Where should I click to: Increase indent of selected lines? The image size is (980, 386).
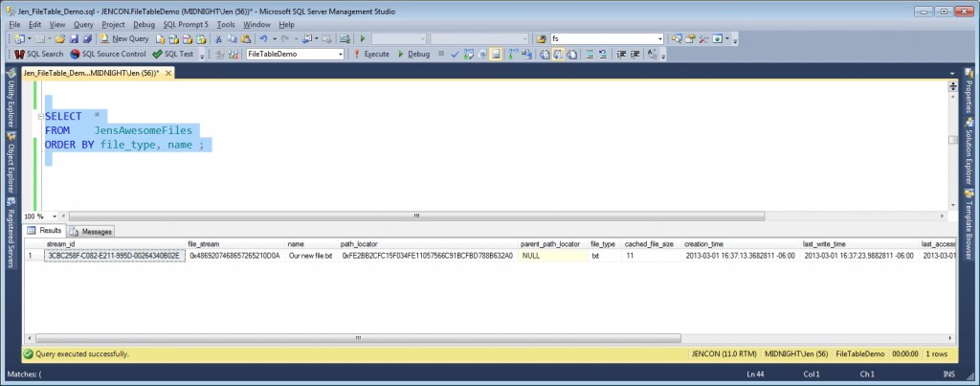point(635,55)
